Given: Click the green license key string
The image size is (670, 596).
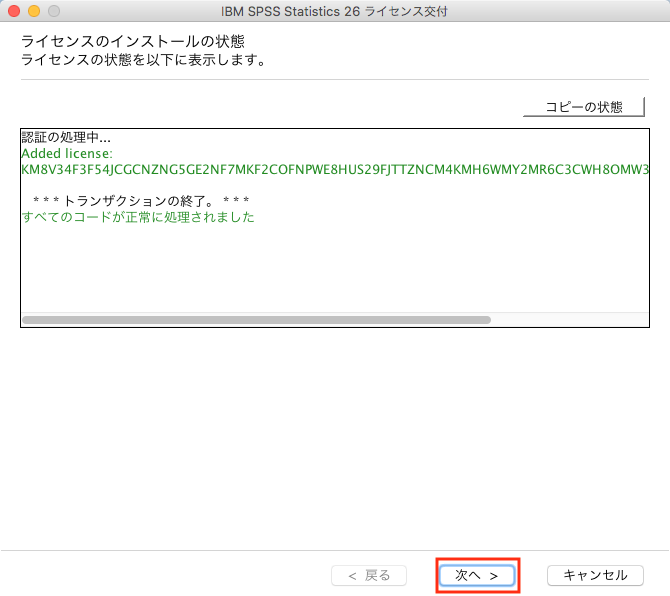Looking at the screenshot, I should click(335, 170).
